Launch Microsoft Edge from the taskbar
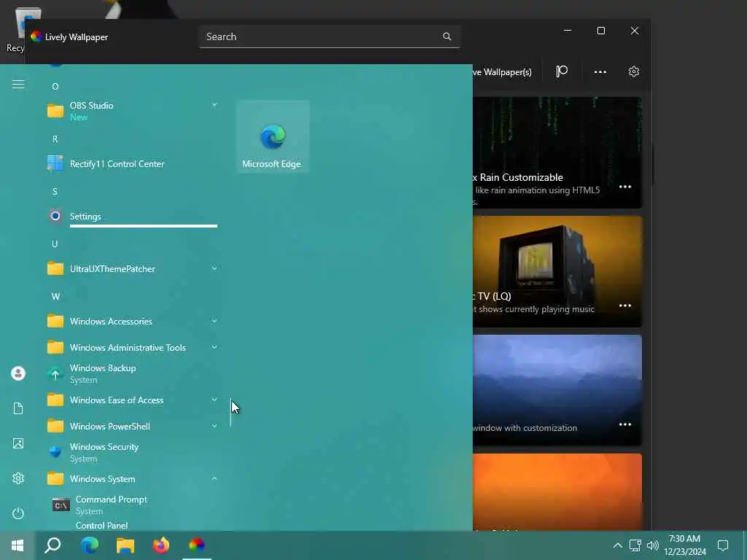747x560 pixels. tap(90, 545)
